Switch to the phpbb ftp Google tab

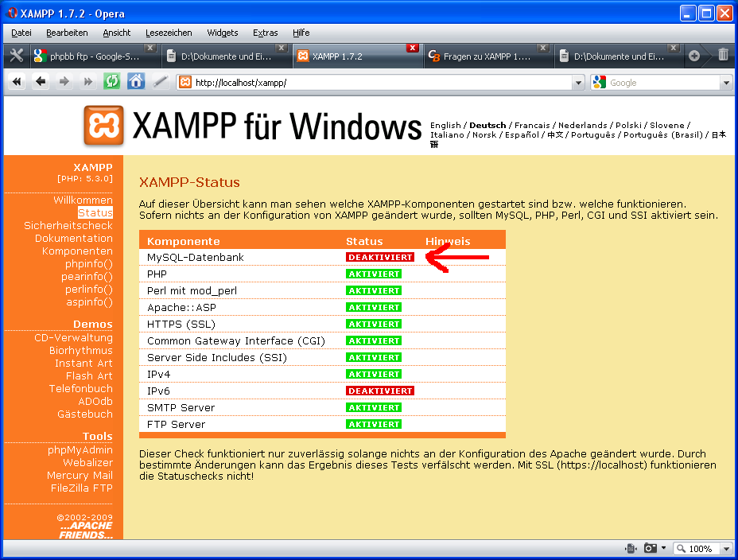point(95,56)
